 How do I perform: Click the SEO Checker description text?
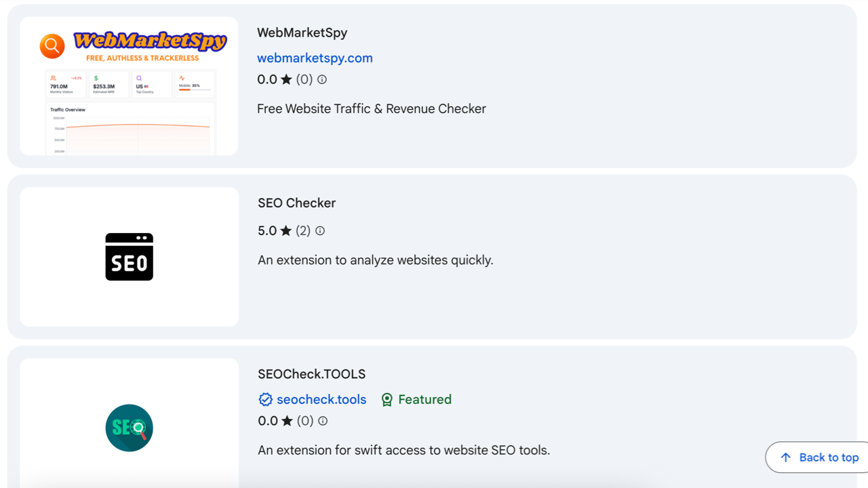click(x=375, y=260)
